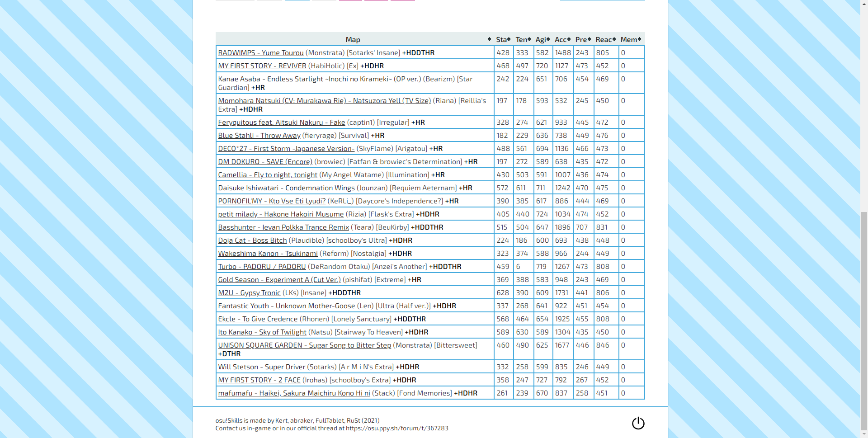Select Acc value 1488 in RADWIMPS row

[x=563, y=53]
